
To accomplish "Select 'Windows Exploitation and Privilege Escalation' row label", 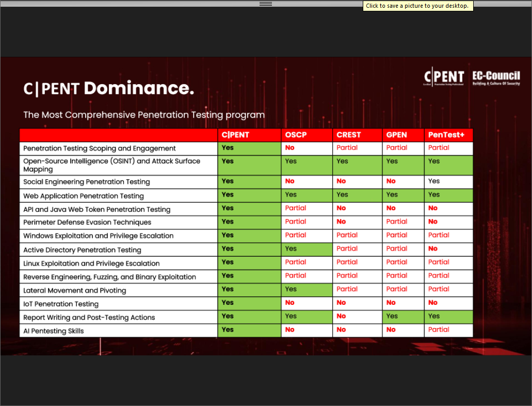I will [x=99, y=236].
